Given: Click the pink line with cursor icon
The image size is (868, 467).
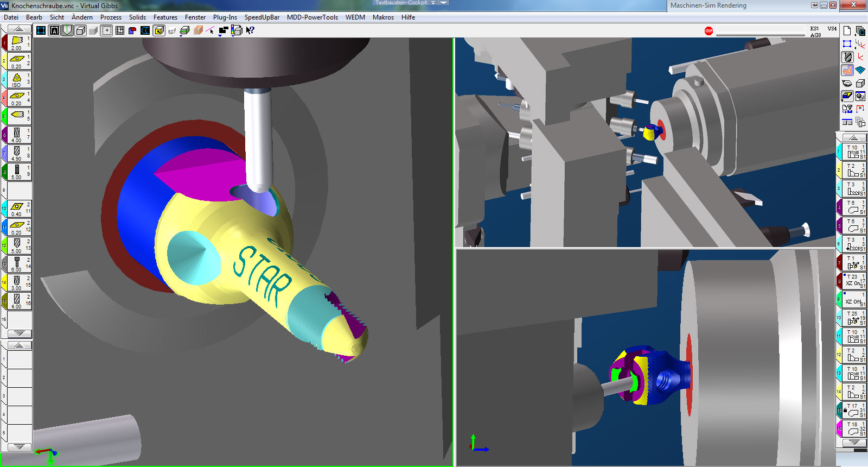Looking at the screenshot, I should coord(210,30).
